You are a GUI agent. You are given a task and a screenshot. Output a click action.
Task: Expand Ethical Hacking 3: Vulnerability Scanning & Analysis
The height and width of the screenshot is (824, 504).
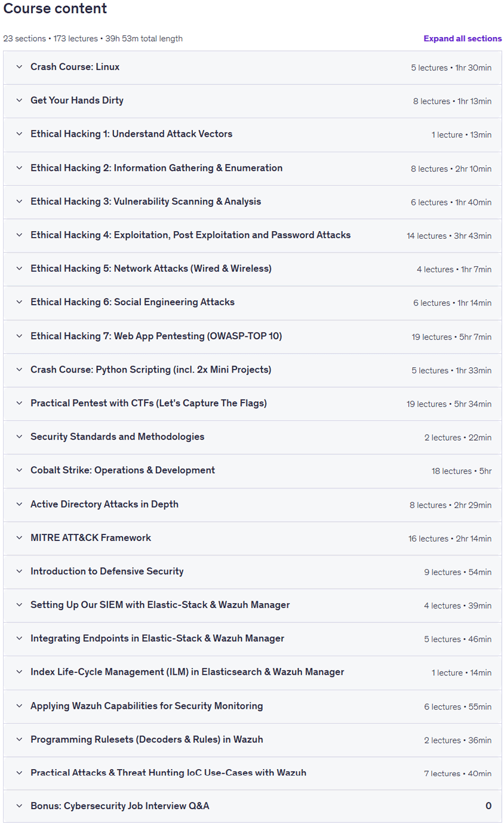pos(252,202)
